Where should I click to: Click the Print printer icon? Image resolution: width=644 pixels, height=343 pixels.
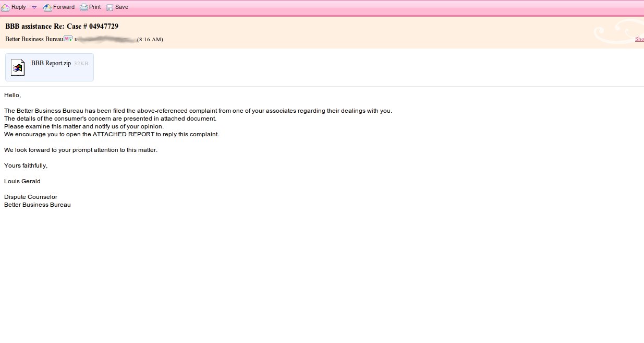[83, 7]
